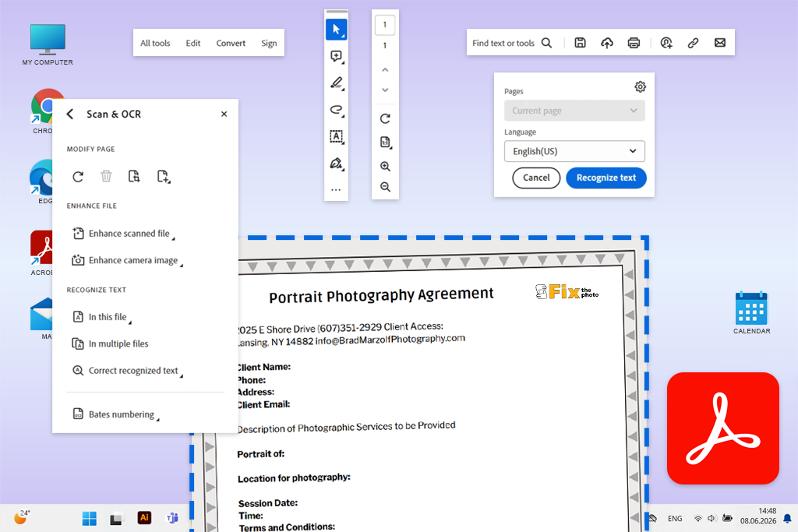Open Calendar desktop icon
The image size is (798, 532).
(751, 313)
